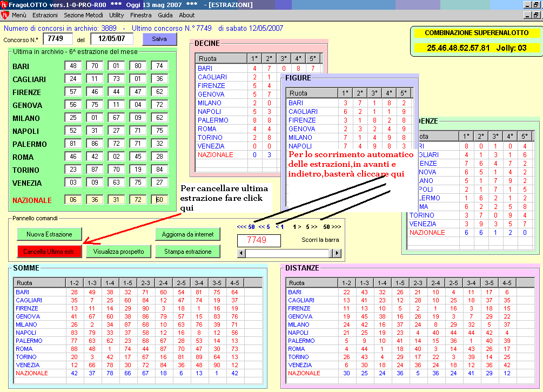Screen dimensions: 543x392
Task: Click the scrollbar left arrow button
Action: (241, 253)
